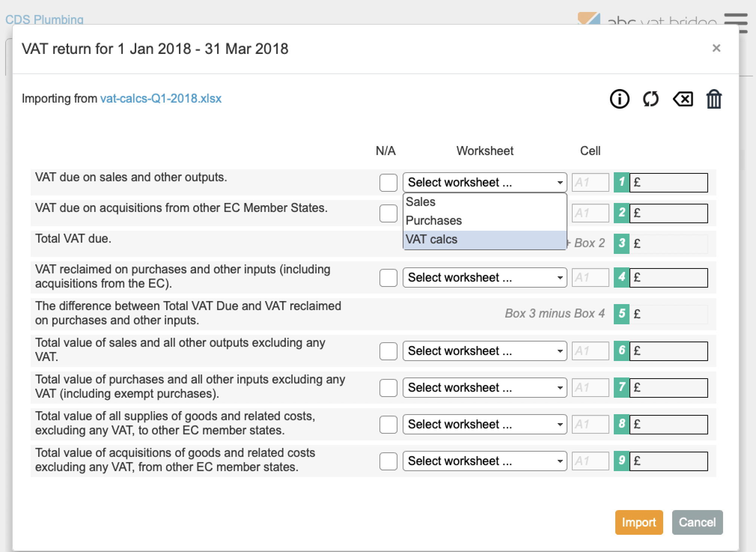Tick N/A for VAT due on sales
Screen dimensions: 756x552
click(388, 182)
